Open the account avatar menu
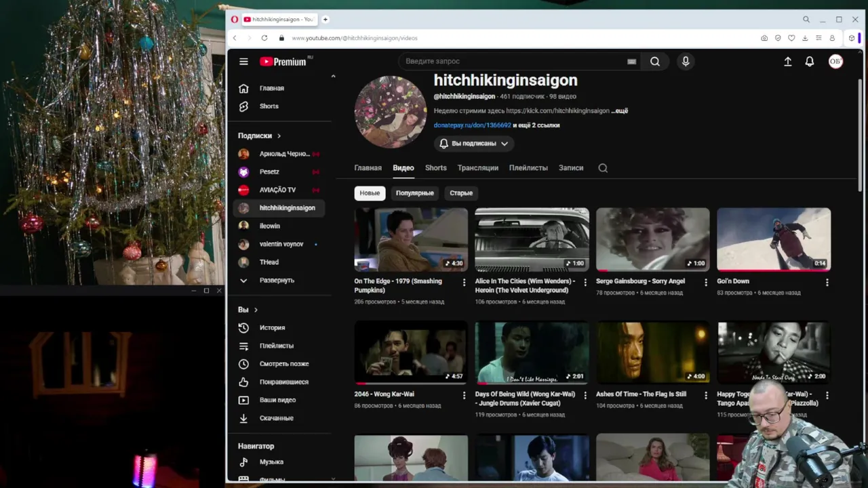Screen dimensions: 868x488 835,62
